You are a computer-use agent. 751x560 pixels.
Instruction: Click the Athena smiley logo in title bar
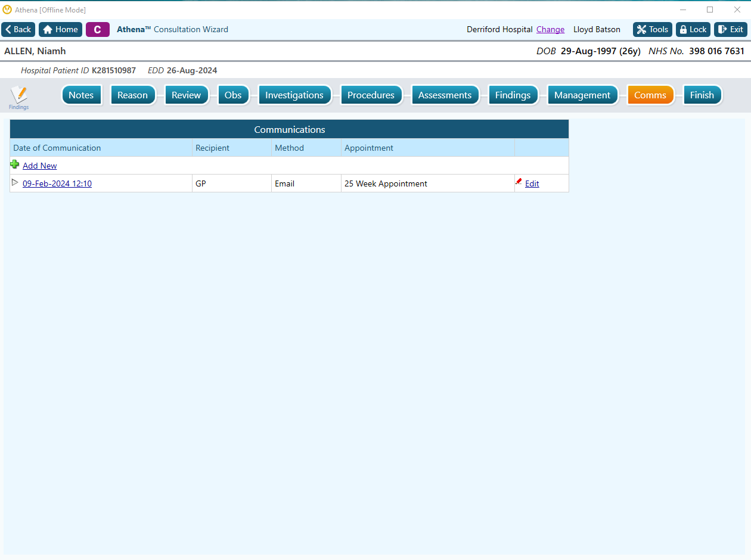point(7,10)
